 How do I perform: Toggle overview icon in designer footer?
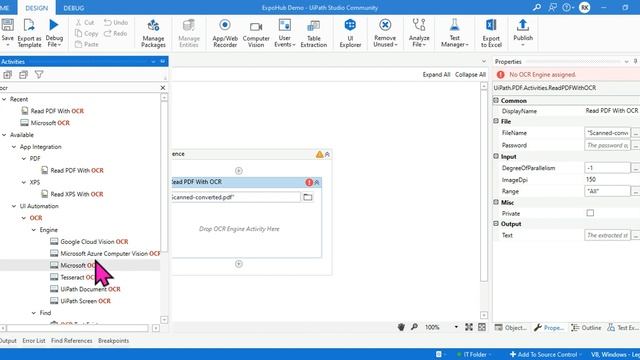point(482,327)
